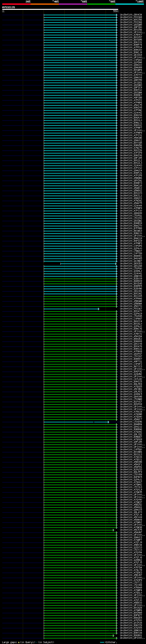
Task: Open hit UniRef100_B9GBG1
Action: pyautogui.click(x=131, y=636)
